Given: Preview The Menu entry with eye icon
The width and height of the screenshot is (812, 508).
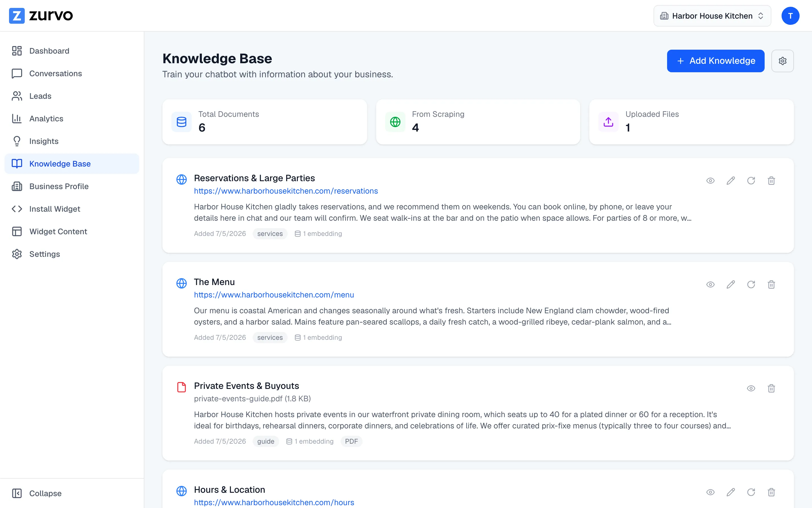Looking at the screenshot, I should 710,284.
